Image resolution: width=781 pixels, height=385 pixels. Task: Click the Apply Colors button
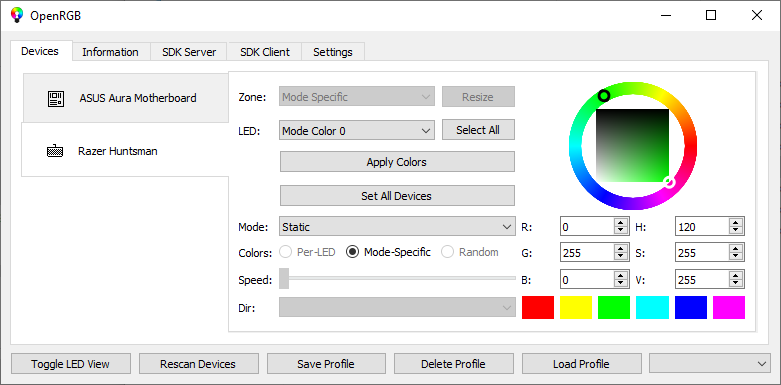pyautogui.click(x=397, y=162)
